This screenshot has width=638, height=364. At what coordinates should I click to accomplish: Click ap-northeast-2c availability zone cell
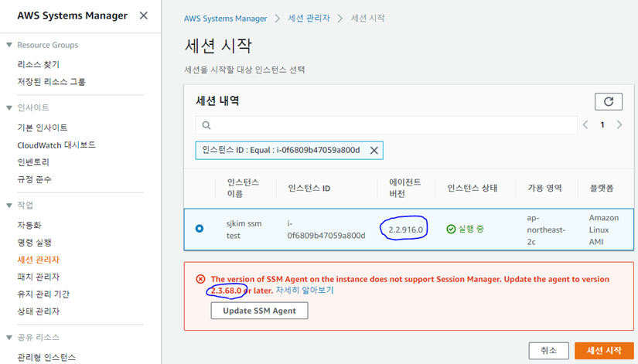click(x=546, y=230)
